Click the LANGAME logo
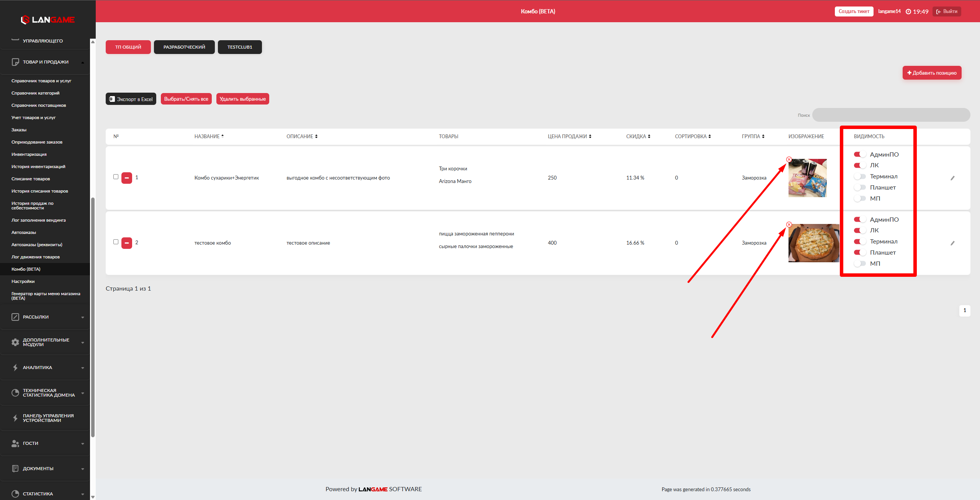980x500 pixels. [48, 20]
